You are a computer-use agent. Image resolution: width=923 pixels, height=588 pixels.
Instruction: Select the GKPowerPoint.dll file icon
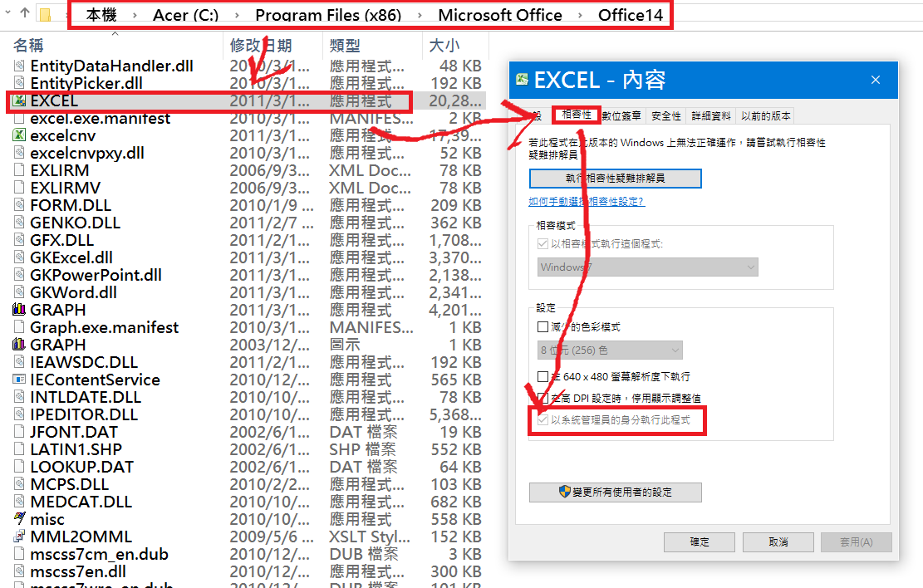pos(19,275)
